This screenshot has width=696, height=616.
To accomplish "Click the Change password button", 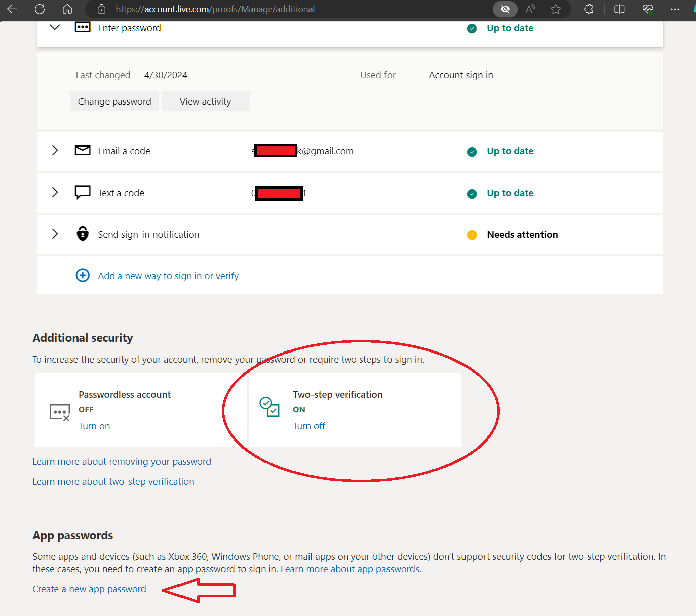I will [114, 101].
